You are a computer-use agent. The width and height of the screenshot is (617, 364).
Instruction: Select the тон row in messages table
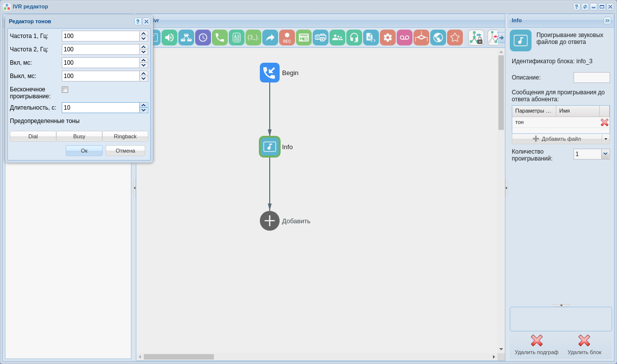(x=561, y=122)
